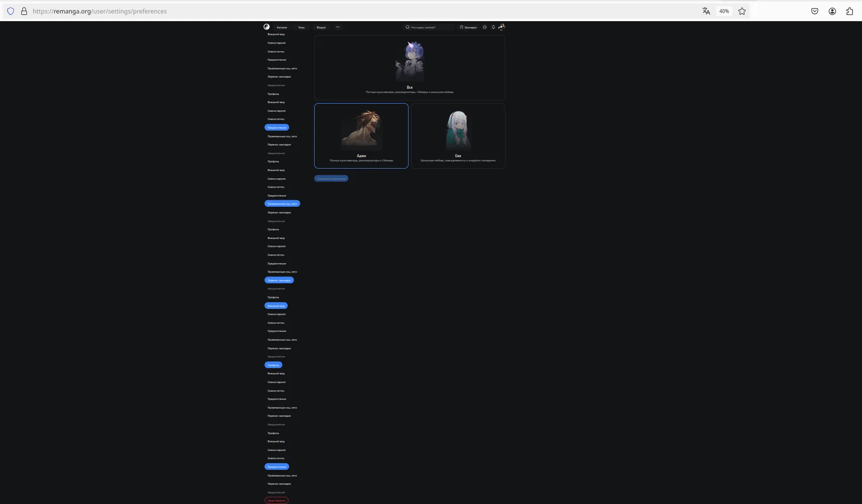This screenshot has width=862, height=504.
Task: Bookmark this page with star icon
Action: tap(742, 11)
